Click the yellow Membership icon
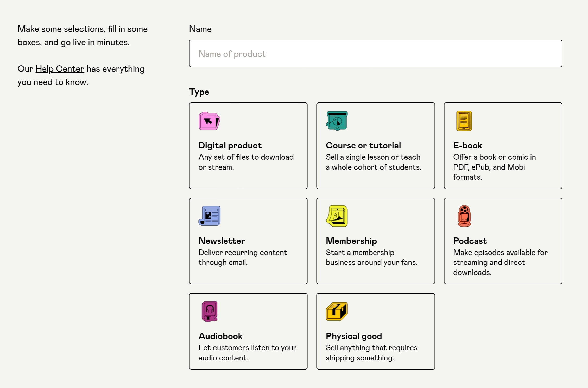Image resolution: width=588 pixels, height=388 pixels. point(337,216)
